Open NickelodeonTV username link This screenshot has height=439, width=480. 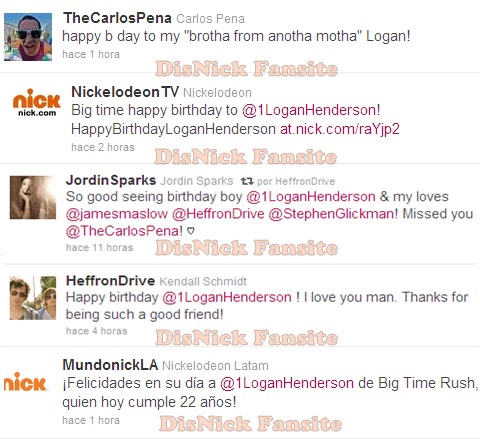pyautogui.click(x=125, y=92)
